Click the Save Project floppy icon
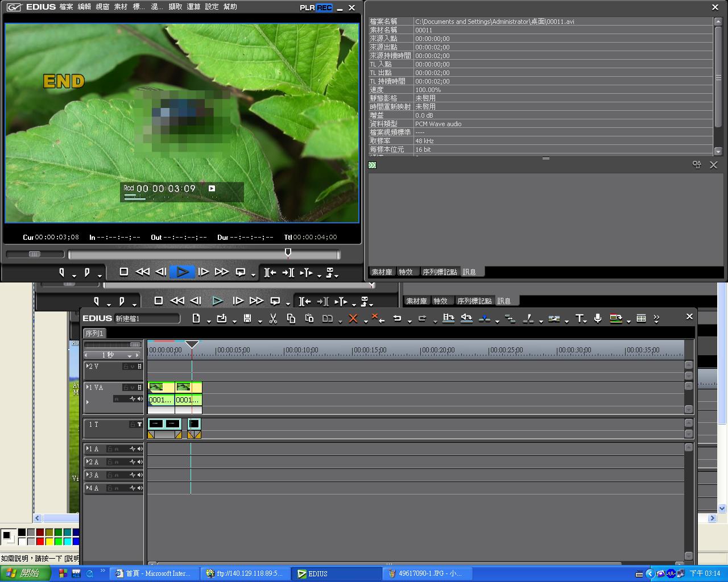Image resolution: width=728 pixels, height=582 pixels. coord(247,318)
